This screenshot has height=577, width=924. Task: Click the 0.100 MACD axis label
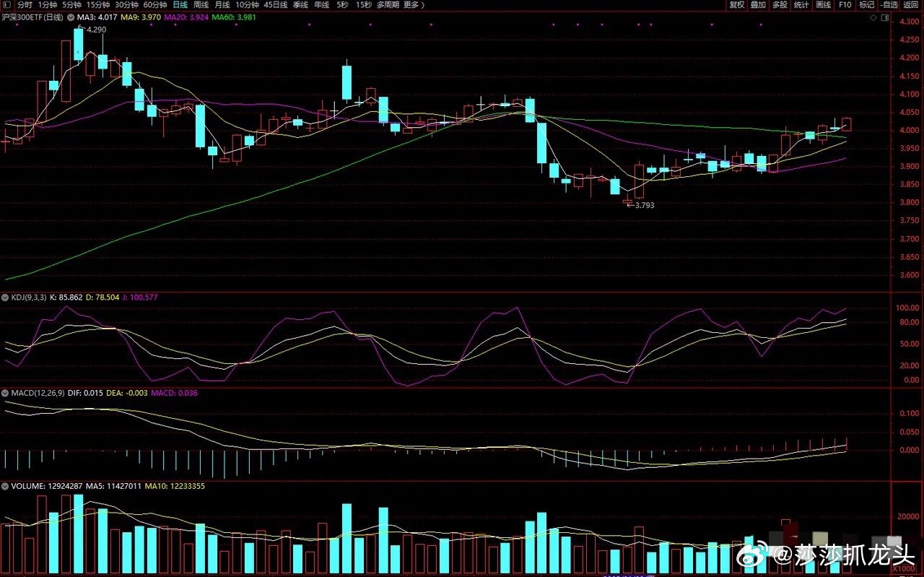(x=909, y=415)
